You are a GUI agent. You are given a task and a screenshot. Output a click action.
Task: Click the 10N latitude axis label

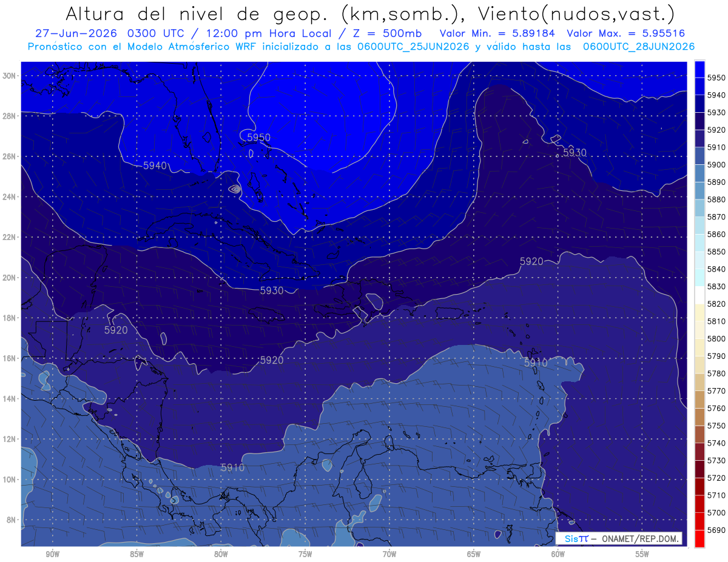pos(10,480)
